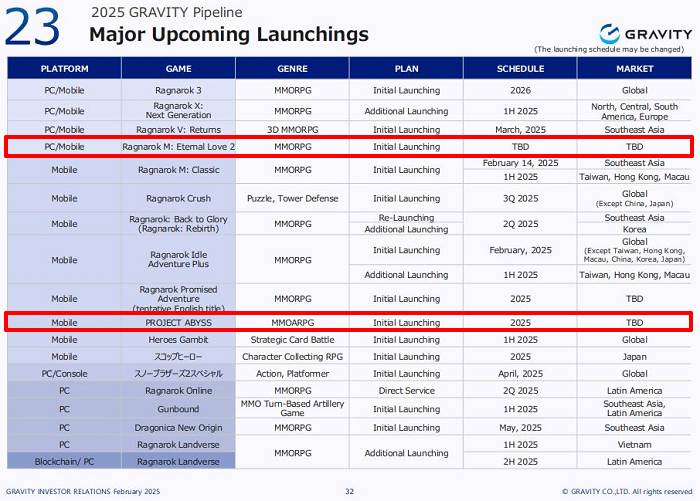Click the 'MMOARPG' genre cell
The width and height of the screenshot is (700, 501).
click(x=292, y=322)
